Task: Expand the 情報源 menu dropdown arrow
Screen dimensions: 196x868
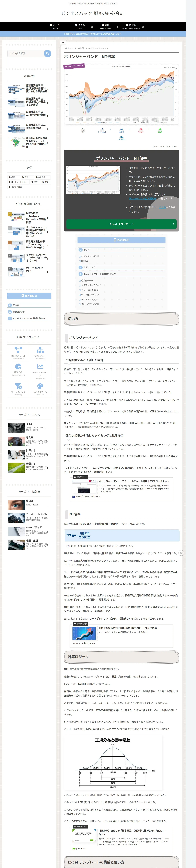Action: click(x=143, y=27)
